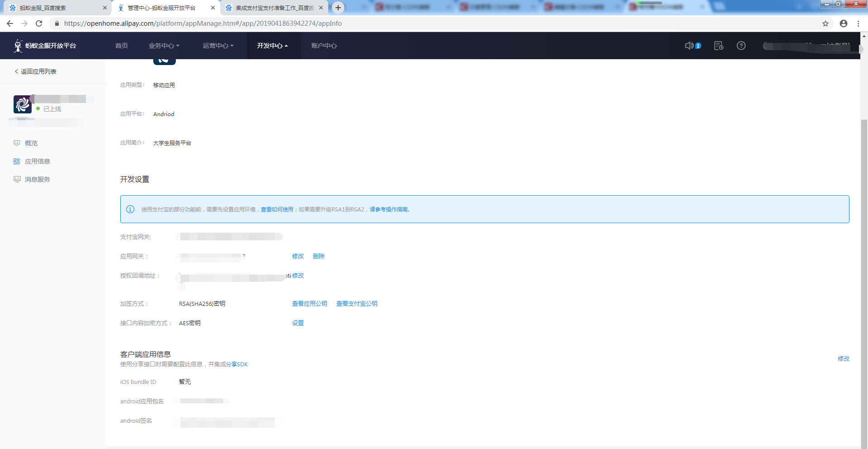Click the 概览 sidebar icon
This screenshot has height=449, width=868.
(x=17, y=143)
